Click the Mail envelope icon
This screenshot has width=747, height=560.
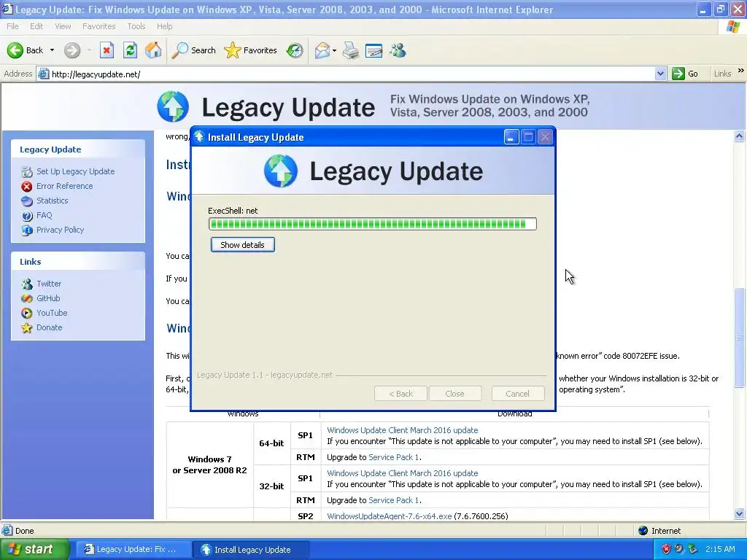click(322, 50)
